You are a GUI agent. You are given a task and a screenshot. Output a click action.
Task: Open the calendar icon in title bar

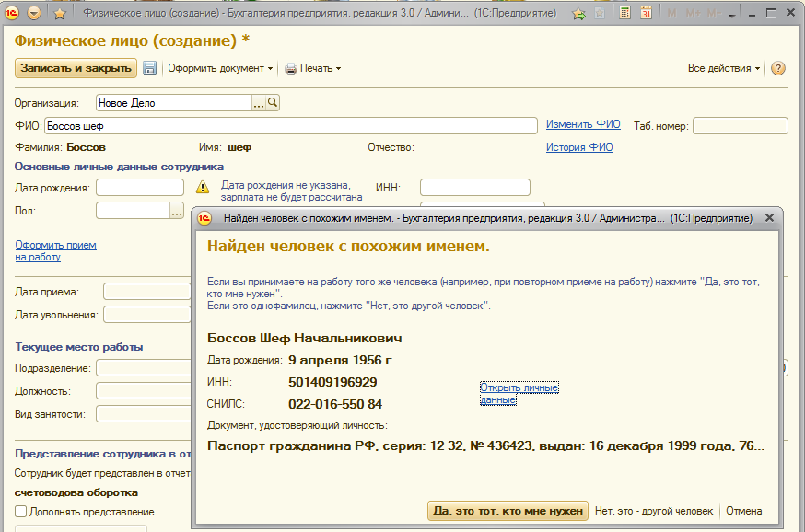647,14
